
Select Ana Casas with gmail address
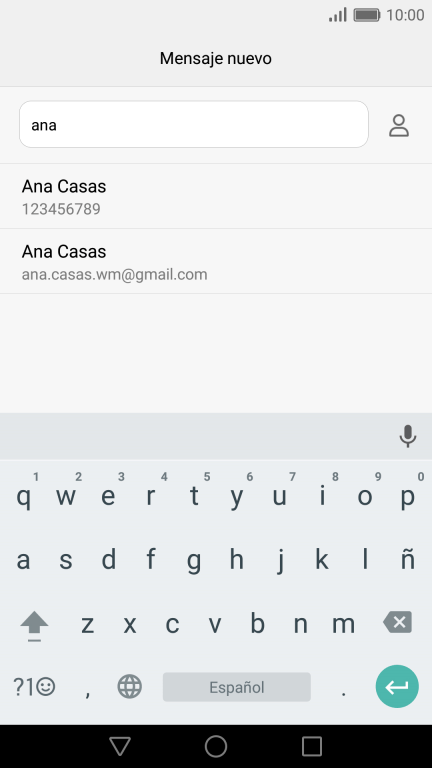pyautogui.click(x=216, y=262)
